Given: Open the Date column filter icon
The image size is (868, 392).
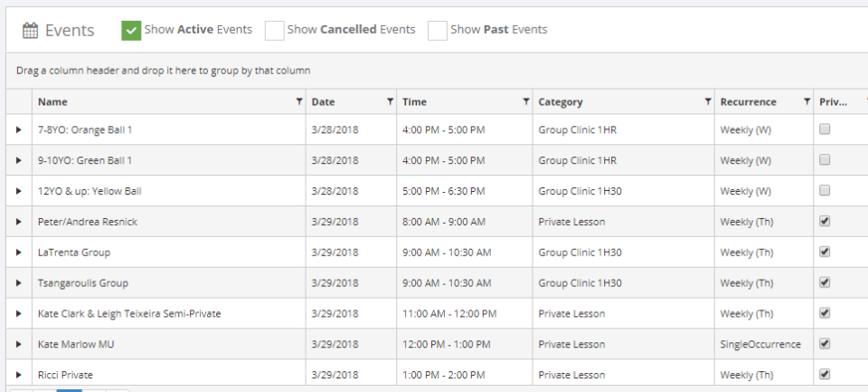Looking at the screenshot, I should tap(390, 101).
